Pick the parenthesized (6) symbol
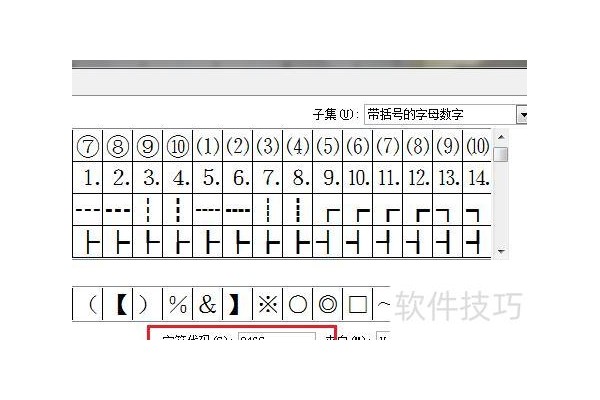The height and width of the screenshot is (400, 600). coord(358,146)
